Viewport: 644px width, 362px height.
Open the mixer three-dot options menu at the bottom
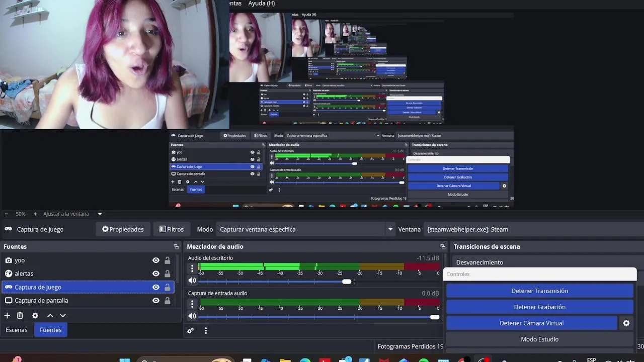point(206,331)
